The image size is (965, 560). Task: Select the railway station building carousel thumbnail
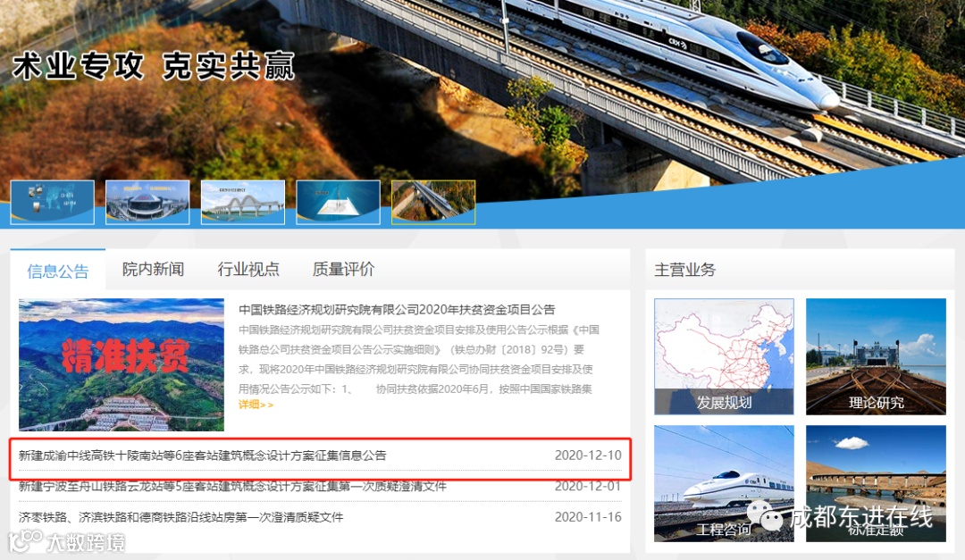tap(147, 203)
